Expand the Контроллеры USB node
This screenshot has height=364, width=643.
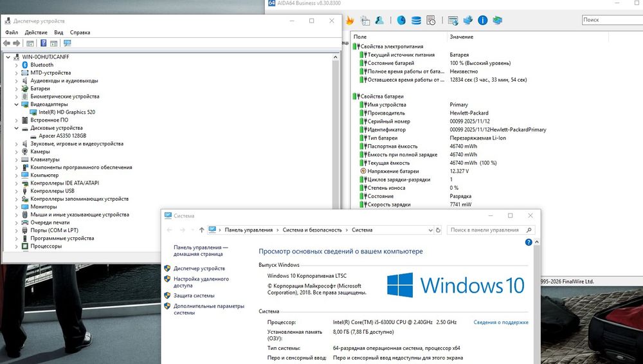pos(17,191)
